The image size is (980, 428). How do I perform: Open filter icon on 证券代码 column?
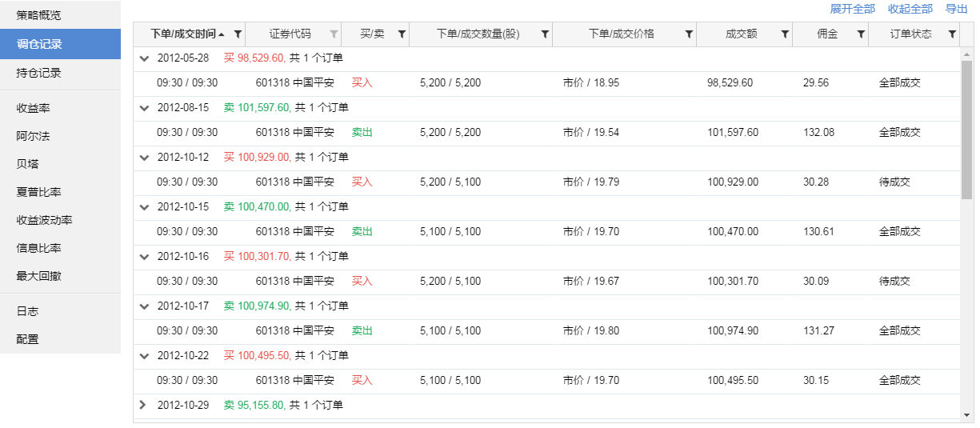click(334, 34)
